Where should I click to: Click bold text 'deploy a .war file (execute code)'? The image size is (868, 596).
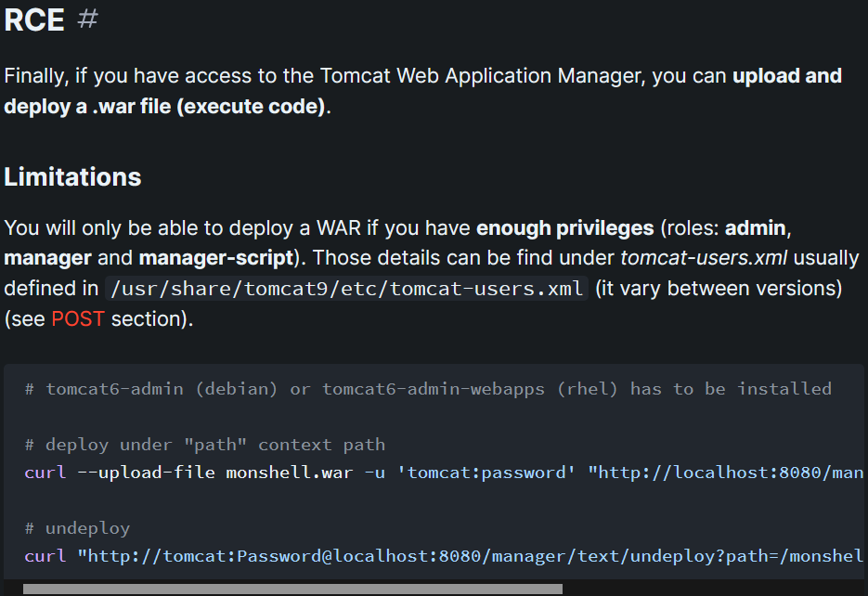(x=164, y=106)
